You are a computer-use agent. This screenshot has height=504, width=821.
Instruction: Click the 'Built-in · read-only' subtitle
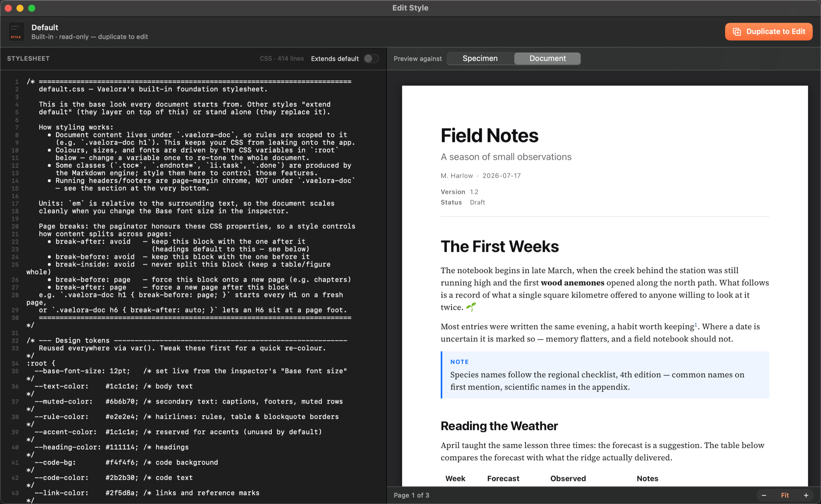[x=90, y=37]
